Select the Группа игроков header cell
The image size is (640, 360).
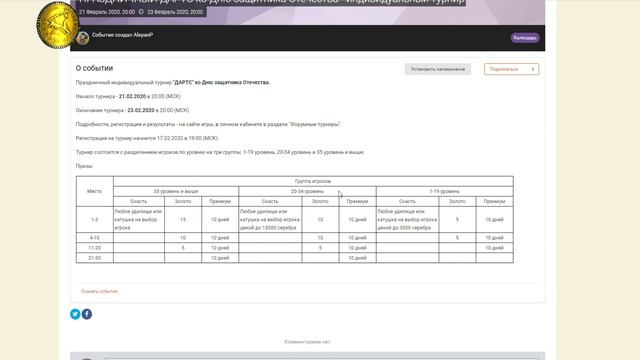(313, 181)
